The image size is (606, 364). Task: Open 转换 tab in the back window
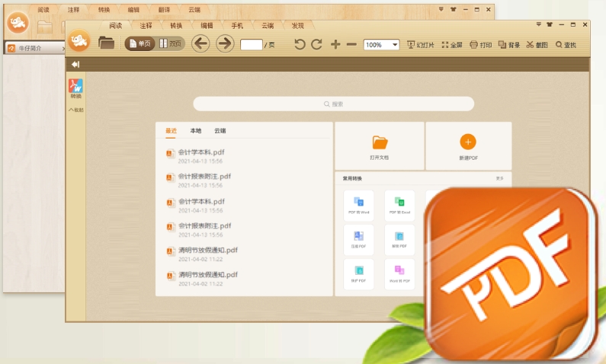[x=104, y=10]
